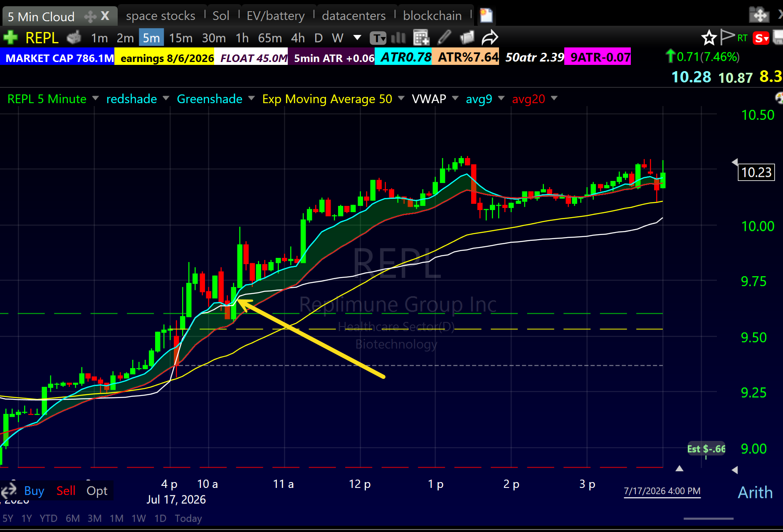This screenshot has height=532, width=783.
Task: Expand the redshade indicator menu
Action: [x=166, y=99]
